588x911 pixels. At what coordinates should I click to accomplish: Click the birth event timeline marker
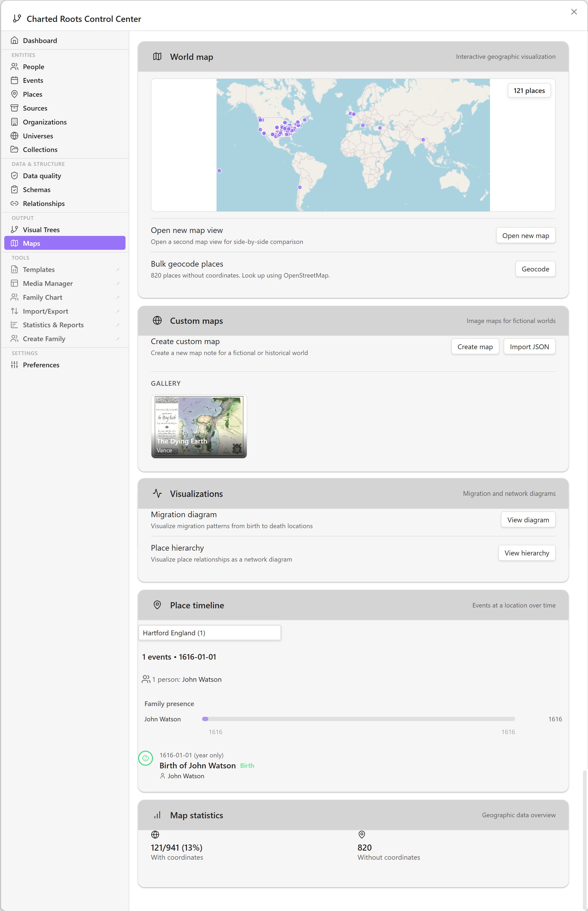[x=146, y=758]
